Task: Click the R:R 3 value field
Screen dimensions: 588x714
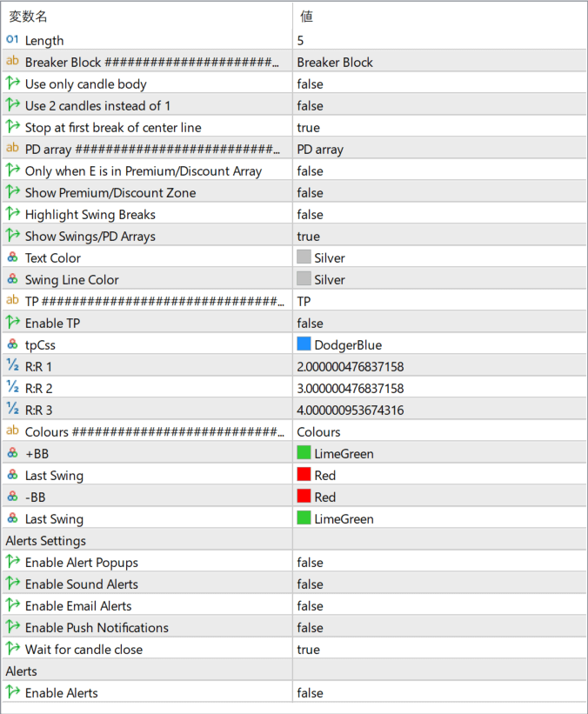Action: point(351,410)
